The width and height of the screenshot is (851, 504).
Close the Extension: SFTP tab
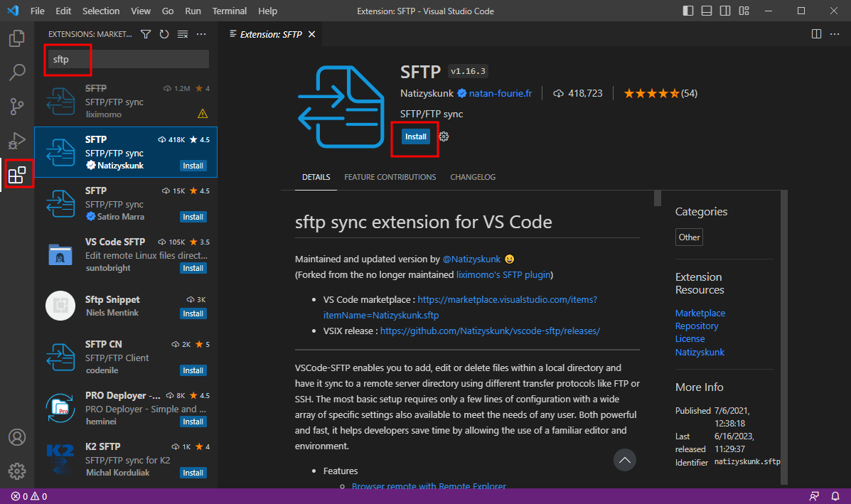(312, 34)
